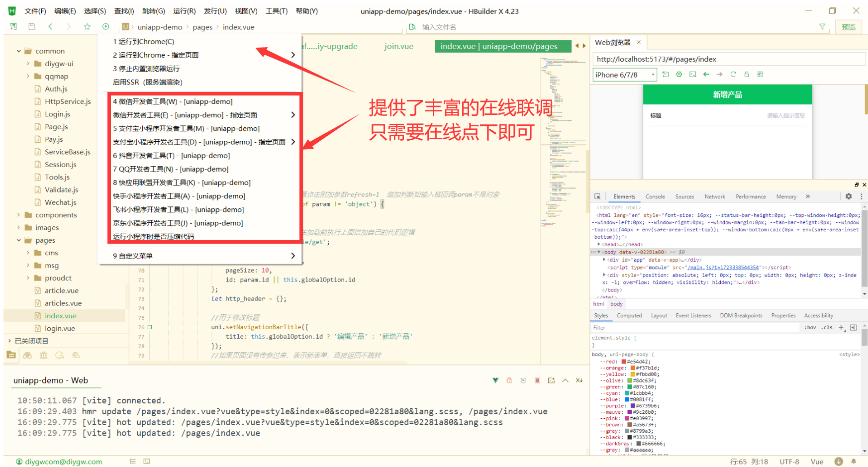This screenshot has height=467, width=868.
Task: Open main.js script link in Elements
Action: click(x=723, y=268)
